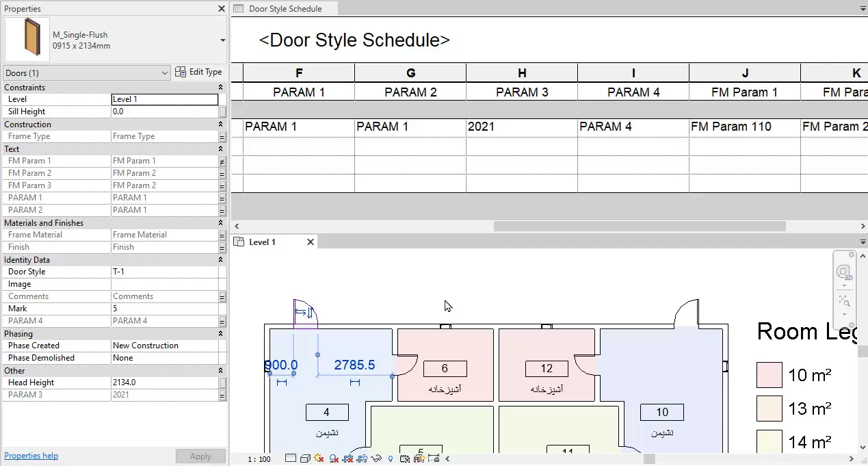Click Reveal Hidden Elements lightbulb icon
The image size is (868, 466).
click(x=391, y=458)
